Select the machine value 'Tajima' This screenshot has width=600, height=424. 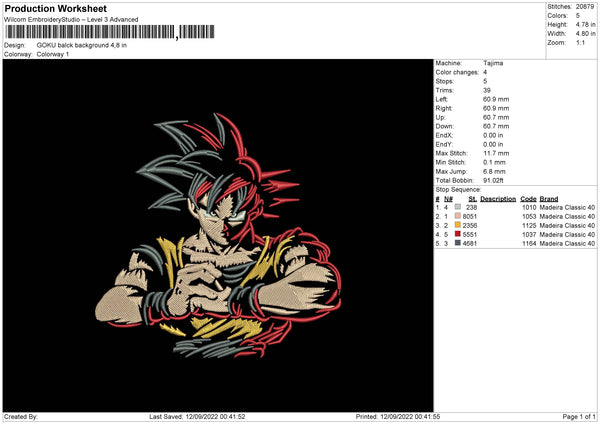point(493,63)
